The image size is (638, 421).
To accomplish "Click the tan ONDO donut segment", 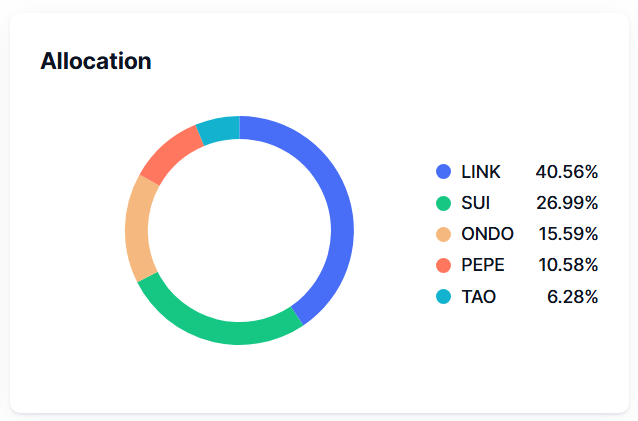I will tap(137, 230).
